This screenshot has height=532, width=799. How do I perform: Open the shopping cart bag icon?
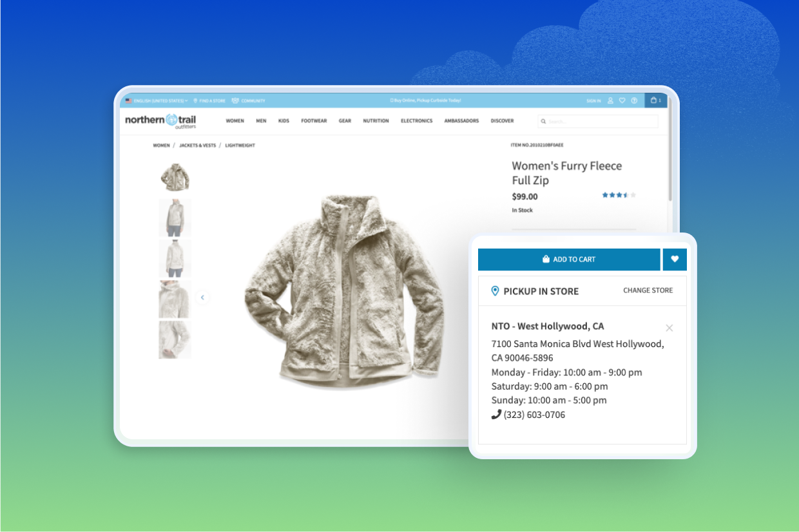(x=655, y=100)
